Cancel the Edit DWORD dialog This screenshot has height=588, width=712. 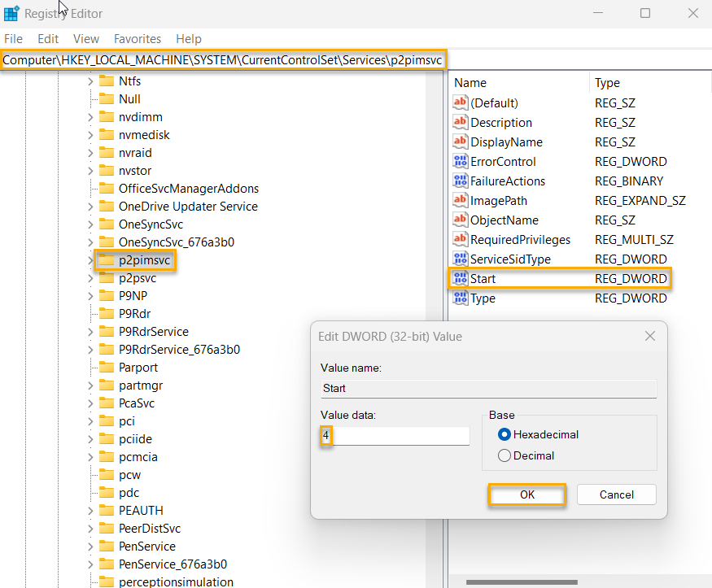pyautogui.click(x=616, y=494)
